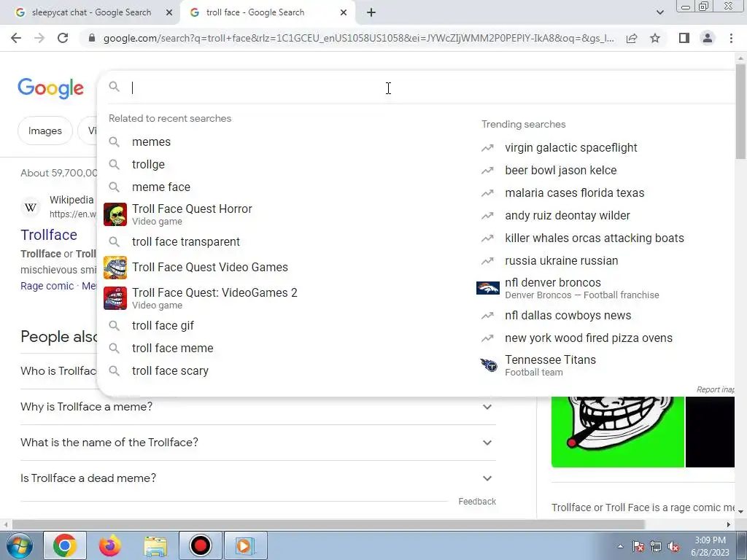747x560 pixels.
Task: Select the troll face Google Search tab
Action: pyautogui.click(x=267, y=13)
